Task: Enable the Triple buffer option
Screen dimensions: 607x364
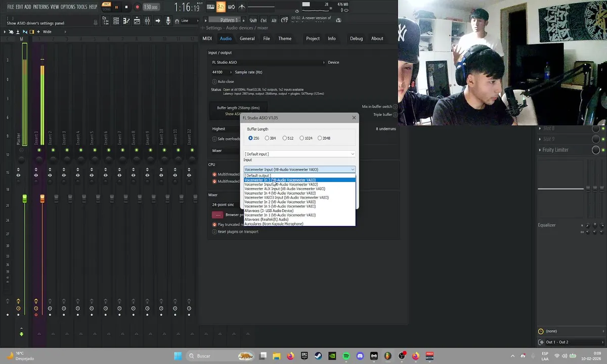Action: point(396,115)
